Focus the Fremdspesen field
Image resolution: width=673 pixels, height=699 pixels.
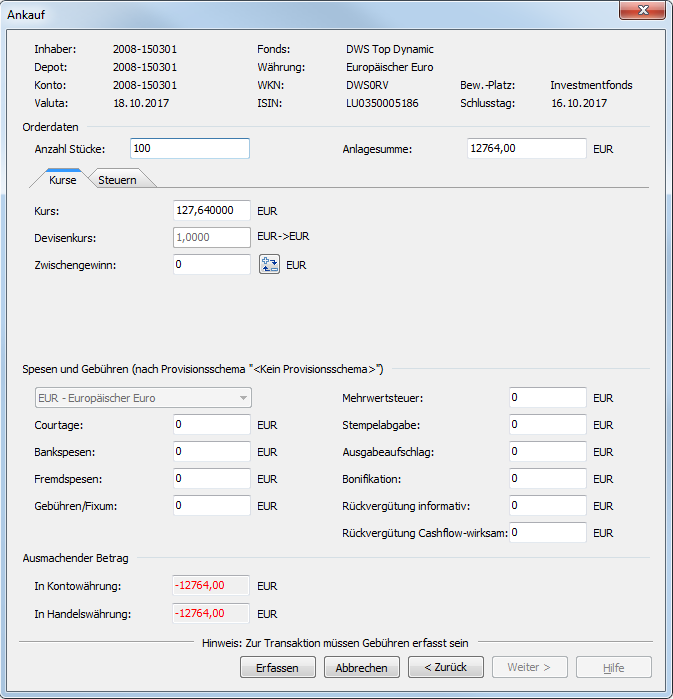(211, 479)
